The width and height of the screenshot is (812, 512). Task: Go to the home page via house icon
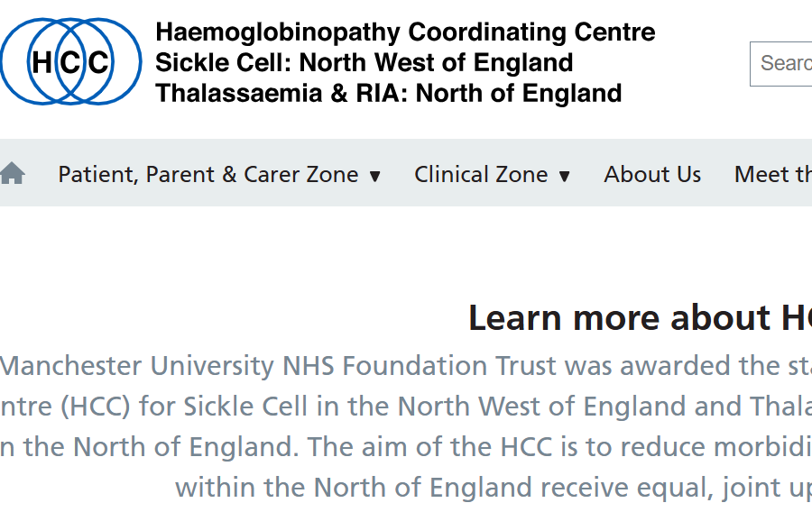pyautogui.click(x=13, y=173)
